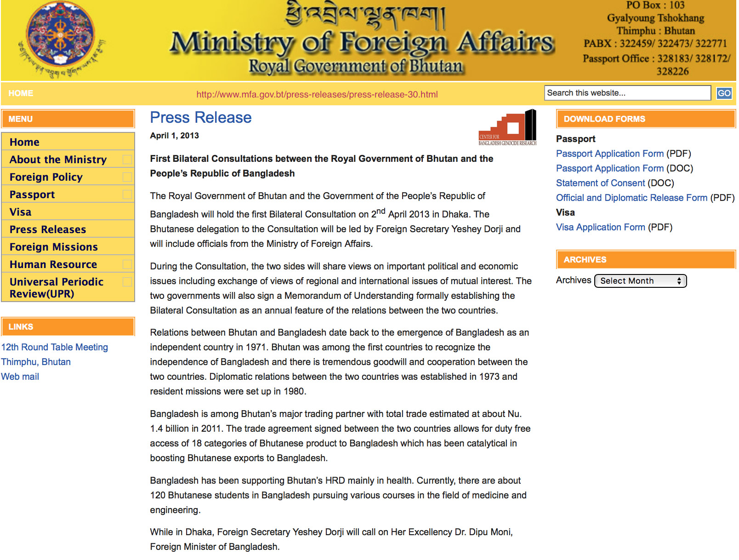Expand the About the Ministry submenu box
The width and height of the screenshot is (739, 560).
[x=127, y=160]
